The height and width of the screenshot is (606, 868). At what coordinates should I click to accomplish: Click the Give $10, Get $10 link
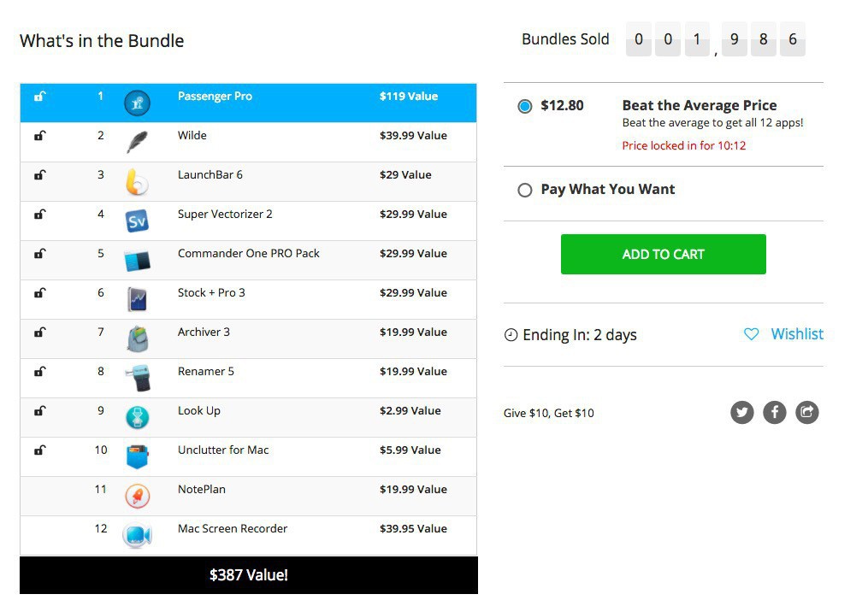pos(548,413)
